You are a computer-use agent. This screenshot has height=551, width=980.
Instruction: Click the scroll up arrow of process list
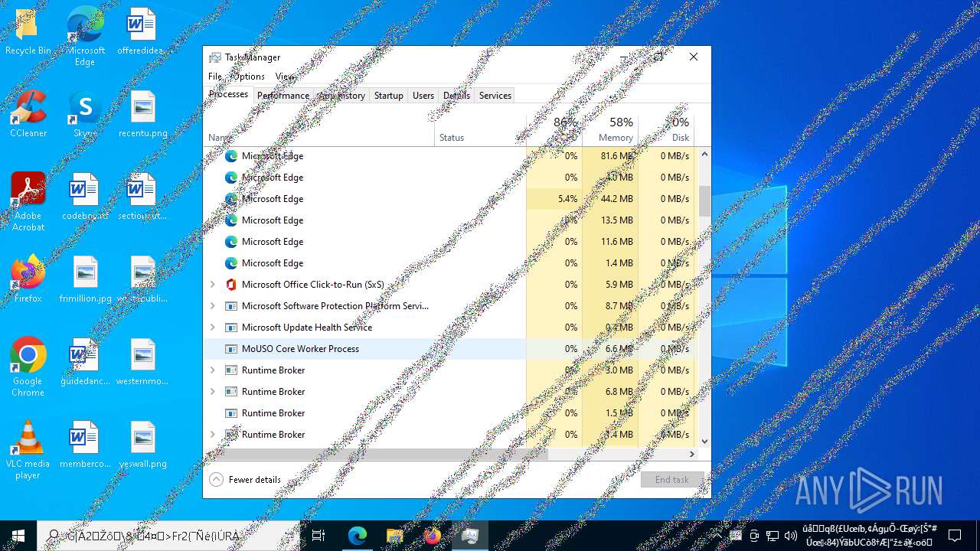click(704, 154)
